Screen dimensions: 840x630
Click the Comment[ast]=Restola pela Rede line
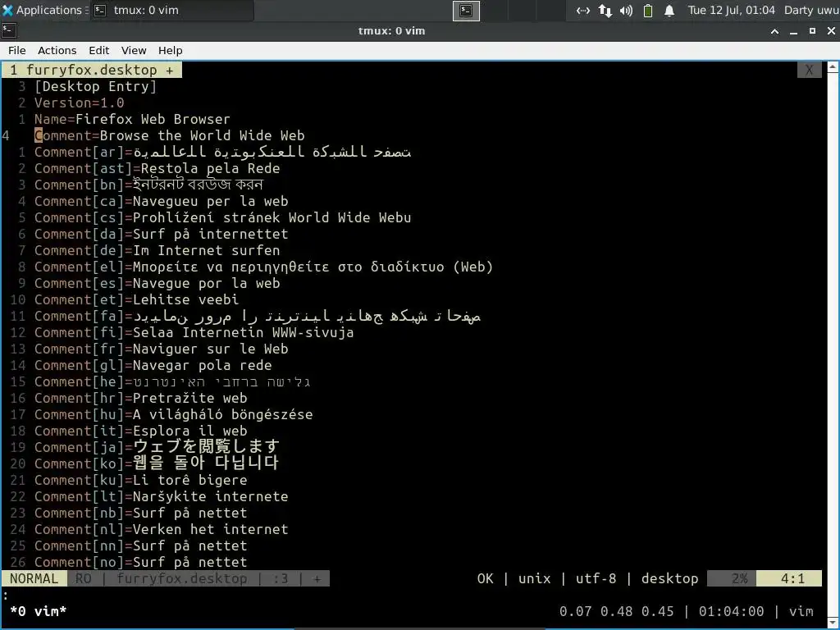click(x=157, y=168)
